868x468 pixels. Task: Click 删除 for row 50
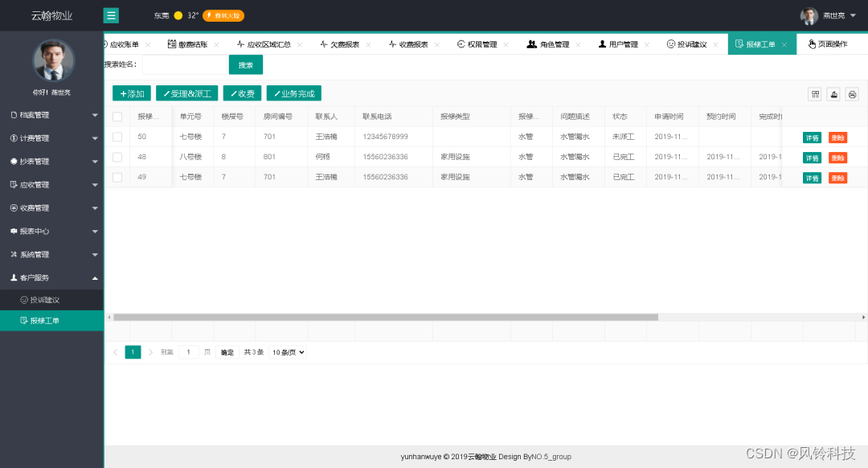click(x=837, y=138)
